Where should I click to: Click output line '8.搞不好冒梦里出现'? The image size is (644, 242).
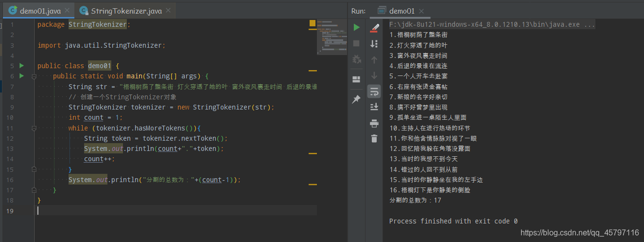[418, 107]
